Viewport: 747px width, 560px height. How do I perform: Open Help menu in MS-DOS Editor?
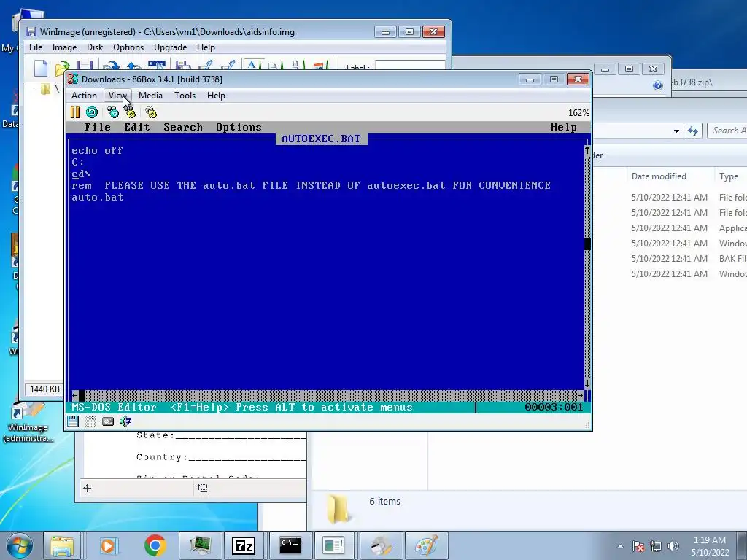click(x=564, y=127)
